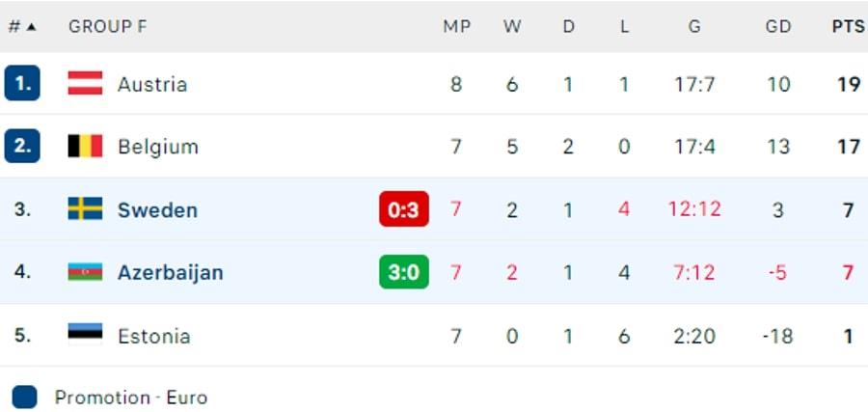This screenshot has width=868, height=412.
Task: Sort table by rank number column
Action: (22, 27)
